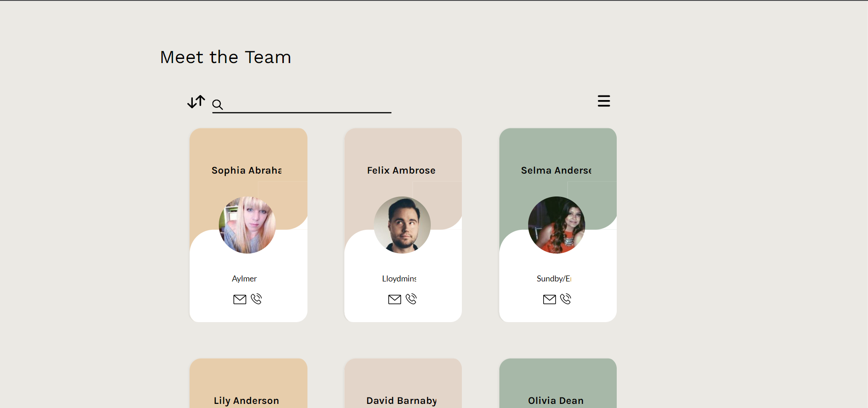Click email icon on Selma's card
This screenshot has width=868, height=408.
(x=550, y=299)
